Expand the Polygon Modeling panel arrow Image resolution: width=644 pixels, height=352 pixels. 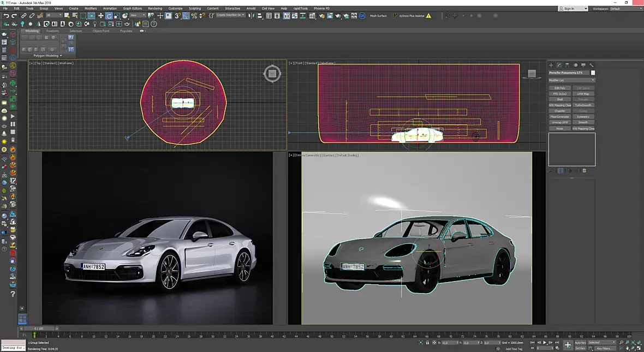tap(61, 56)
